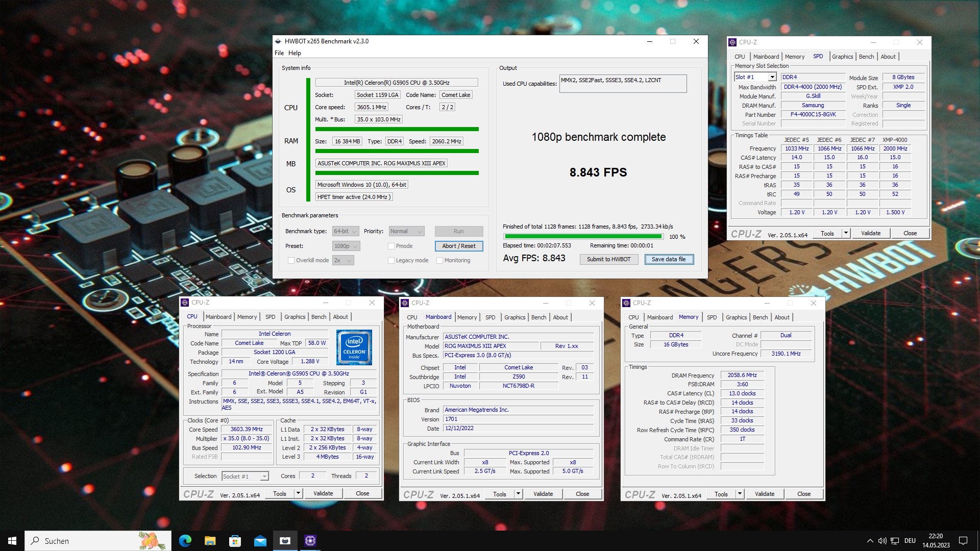Click the Used CPU capabilities text box
This screenshot has height=551, width=980.
[623, 84]
